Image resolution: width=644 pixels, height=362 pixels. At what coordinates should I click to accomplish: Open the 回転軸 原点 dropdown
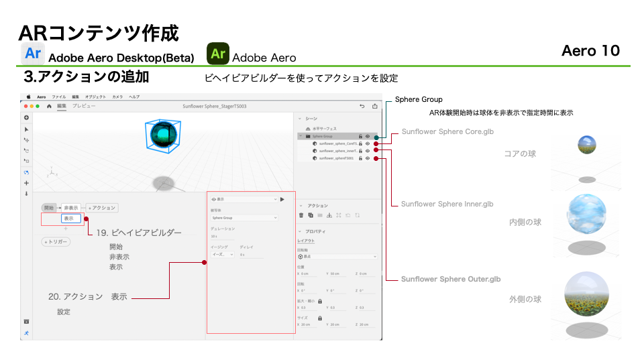[337, 257]
